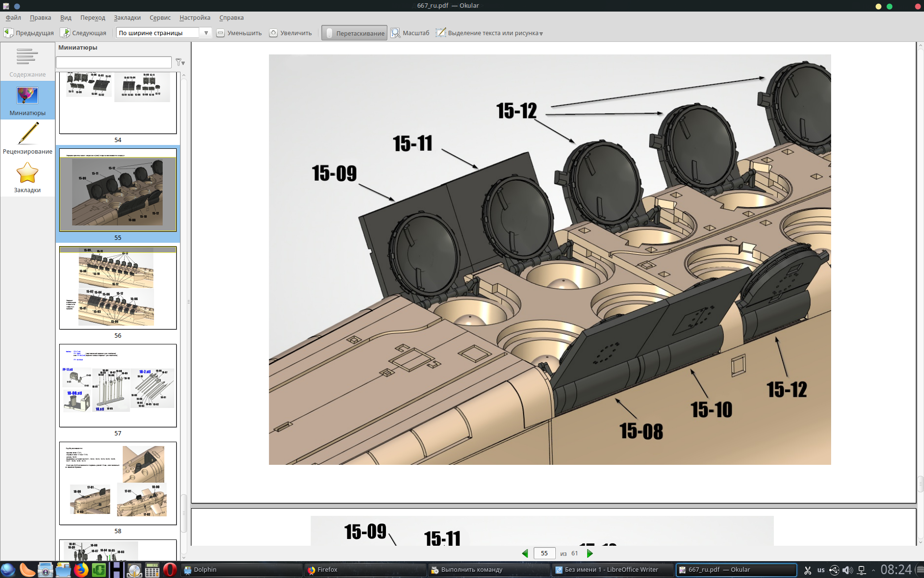Click the total pages label 61
924x578 pixels.
(x=575, y=553)
